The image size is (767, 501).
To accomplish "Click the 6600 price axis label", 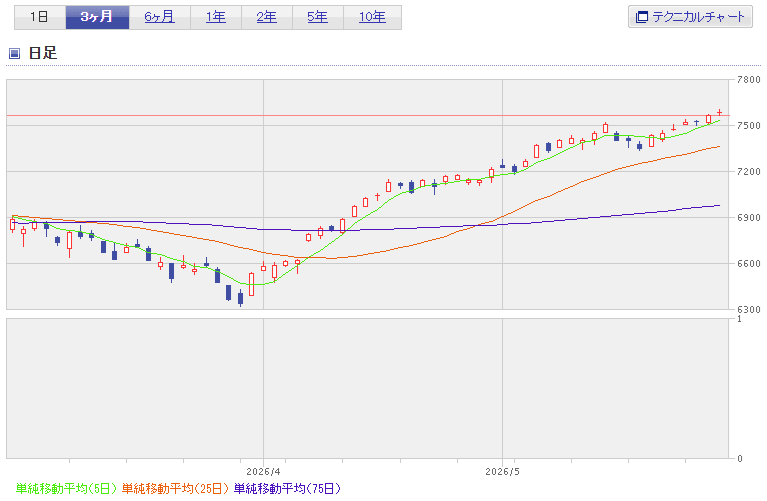I will pos(748,264).
